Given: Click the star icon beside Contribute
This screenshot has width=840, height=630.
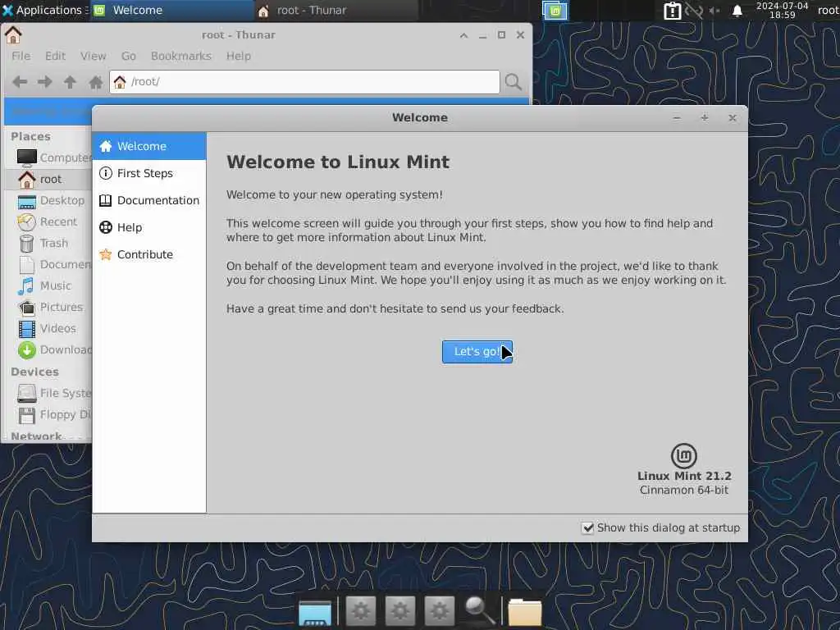Looking at the screenshot, I should [106, 254].
